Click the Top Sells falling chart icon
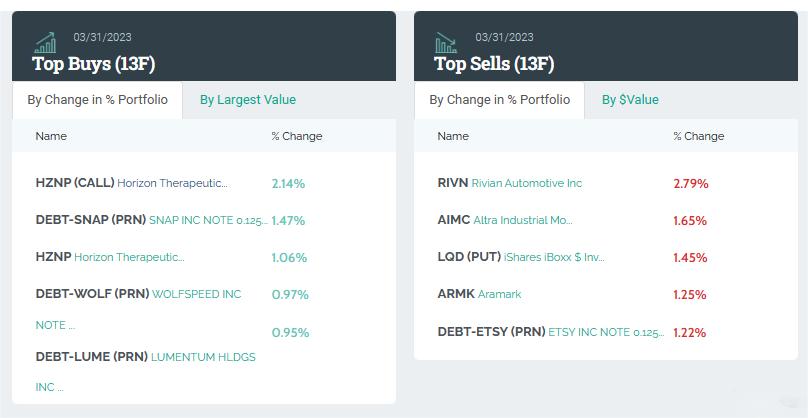This screenshot has width=808, height=418. point(446,42)
